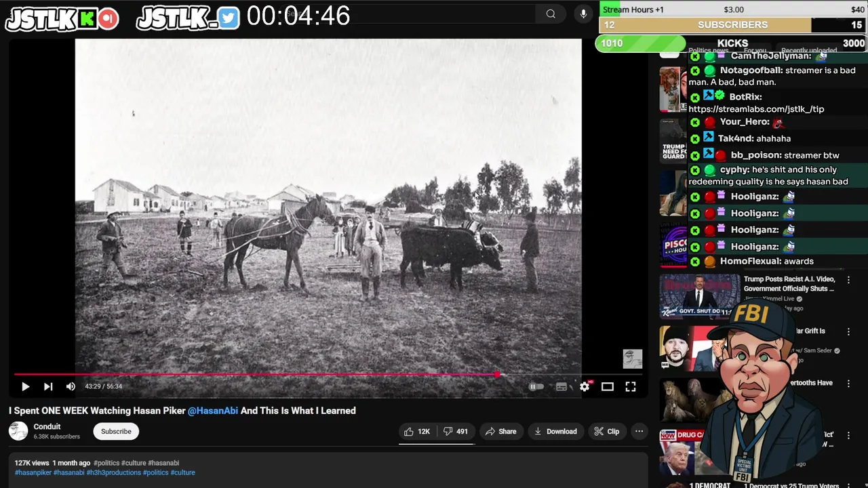Click the video title text
Screen dimensions: 868x488
coord(182,410)
